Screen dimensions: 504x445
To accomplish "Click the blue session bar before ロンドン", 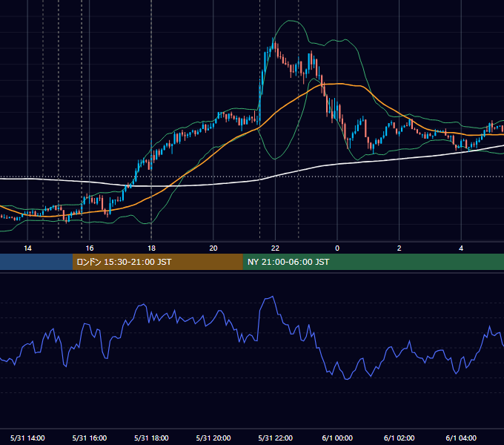I will (36, 262).
